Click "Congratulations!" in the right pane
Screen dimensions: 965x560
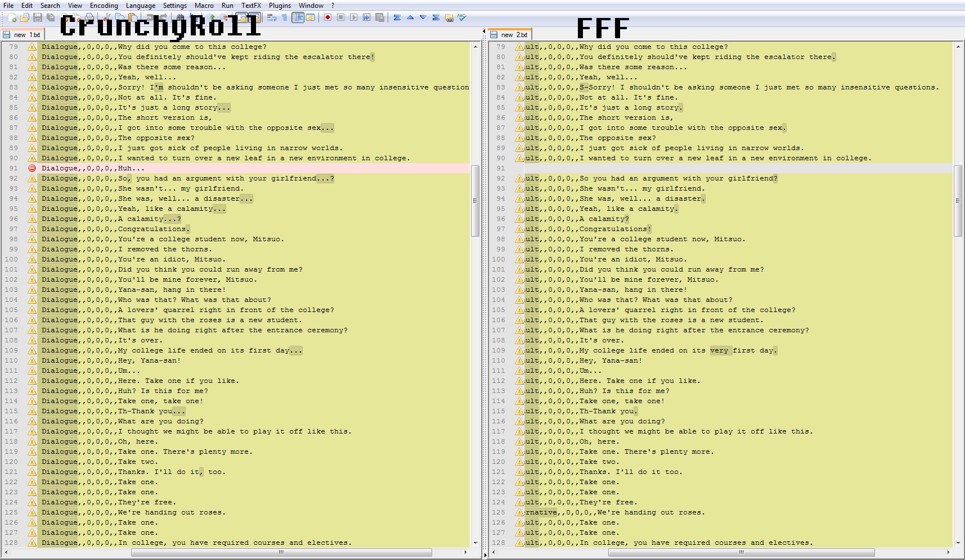pos(615,229)
